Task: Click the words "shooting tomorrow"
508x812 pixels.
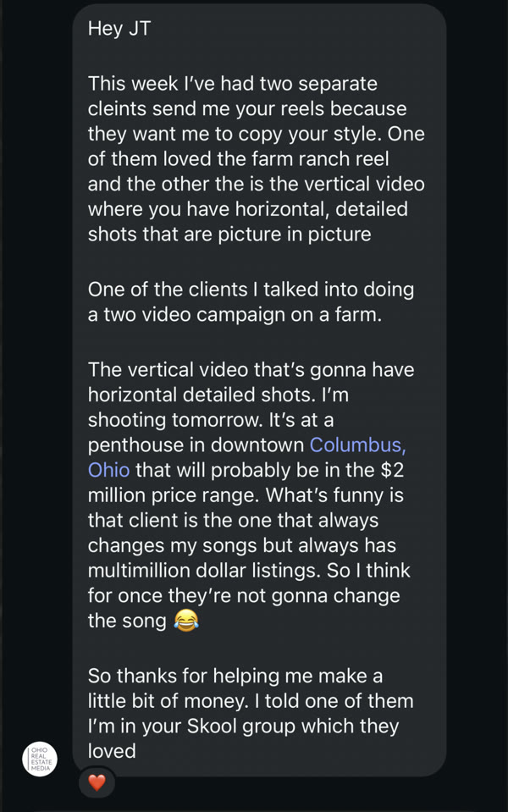Action: point(169,420)
